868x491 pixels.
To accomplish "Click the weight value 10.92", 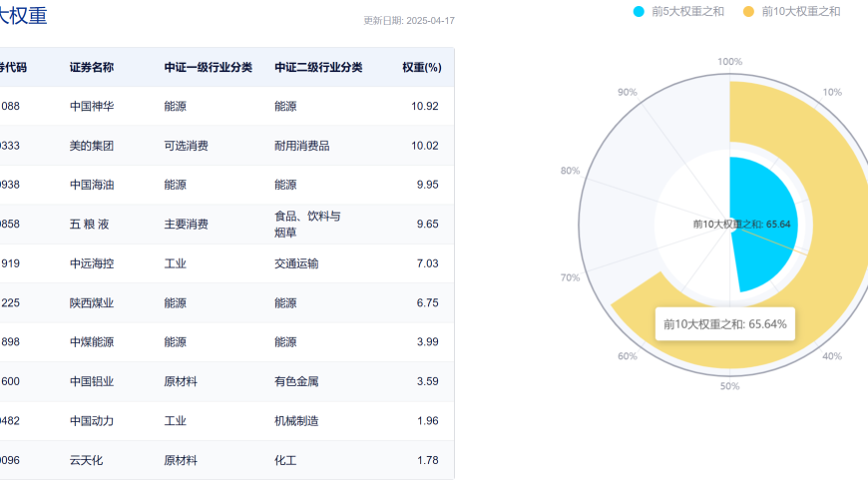I will (425, 106).
